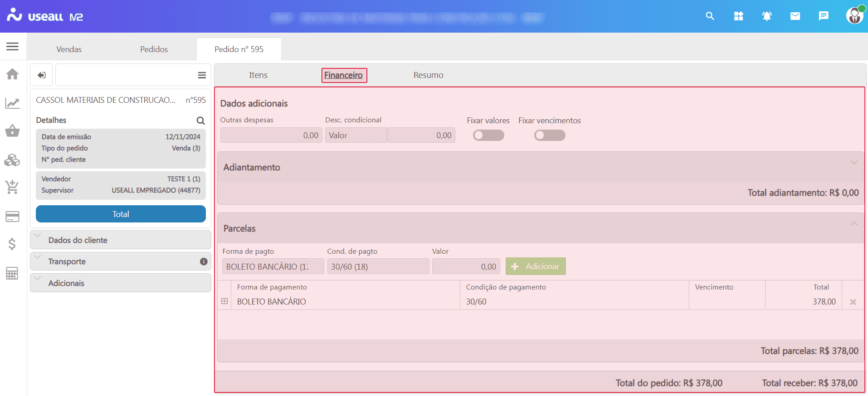Open the chat messages icon

(823, 16)
